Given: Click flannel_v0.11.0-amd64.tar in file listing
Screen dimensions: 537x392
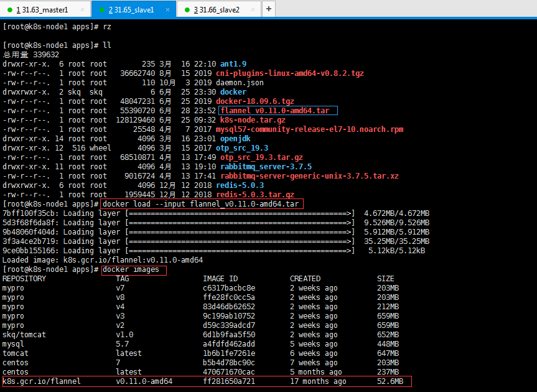Looking at the screenshot, I should pos(275,111).
